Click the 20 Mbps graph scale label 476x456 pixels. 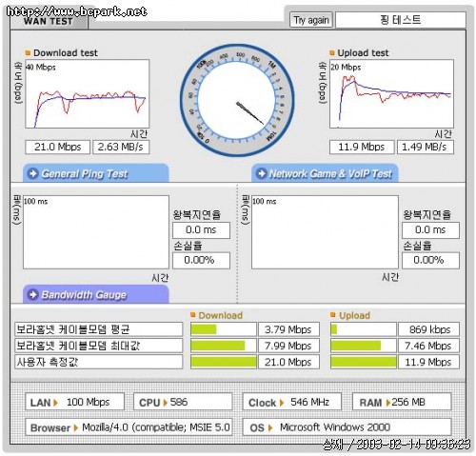346,68
